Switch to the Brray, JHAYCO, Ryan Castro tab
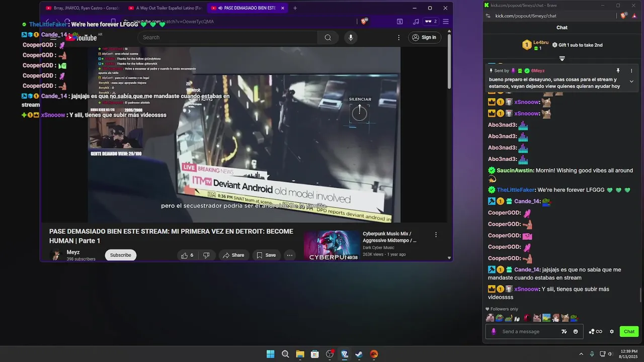Screen dimensions: 644x362 click(x=82, y=8)
